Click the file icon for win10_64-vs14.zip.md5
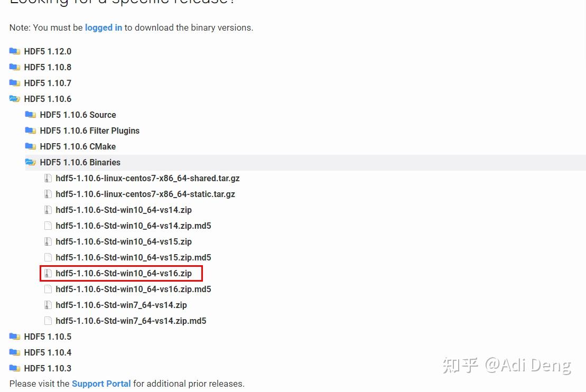 coord(48,226)
